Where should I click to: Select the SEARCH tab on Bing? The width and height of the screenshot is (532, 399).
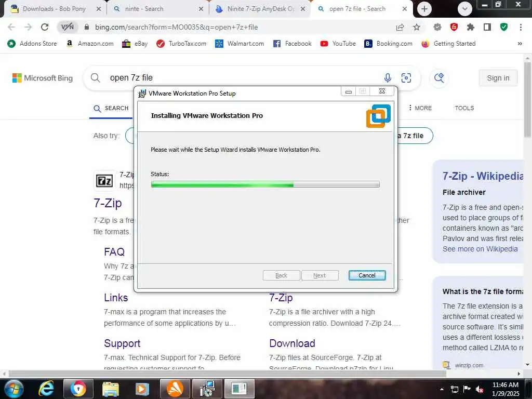coord(111,108)
